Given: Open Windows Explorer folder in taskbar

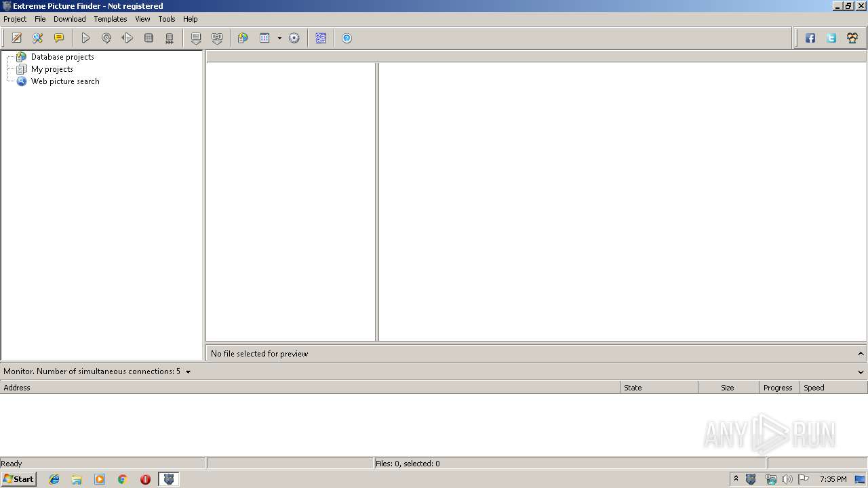Looking at the screenshot, I should [x=77, y=479].
